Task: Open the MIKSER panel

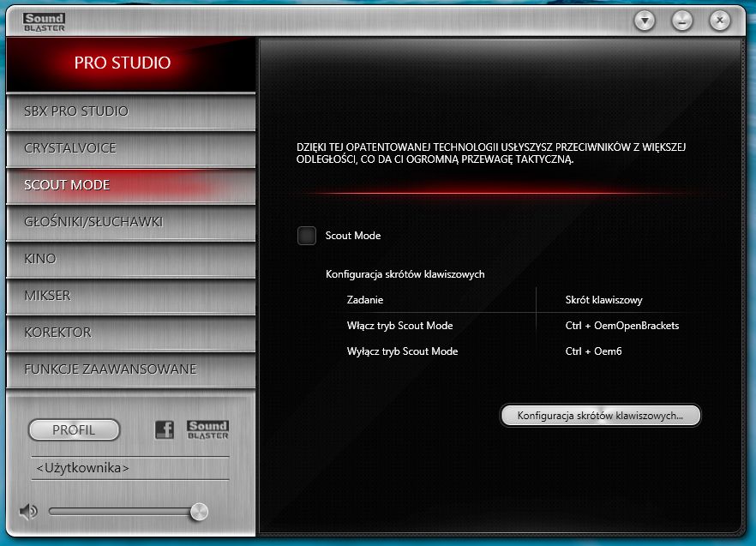Action: click(x=130, y=296)
